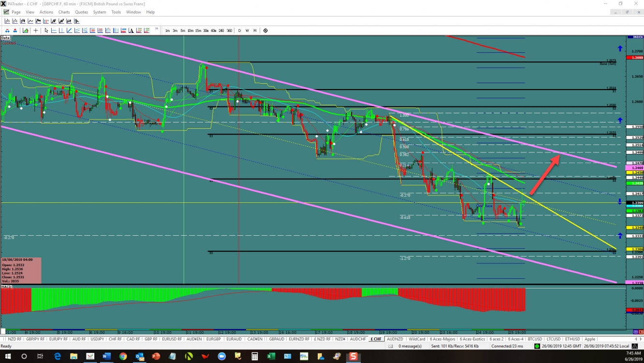Expand the toolbar overflow chevron
The width and height of the screenshot is (644, 363).
(x=156, y=29)
